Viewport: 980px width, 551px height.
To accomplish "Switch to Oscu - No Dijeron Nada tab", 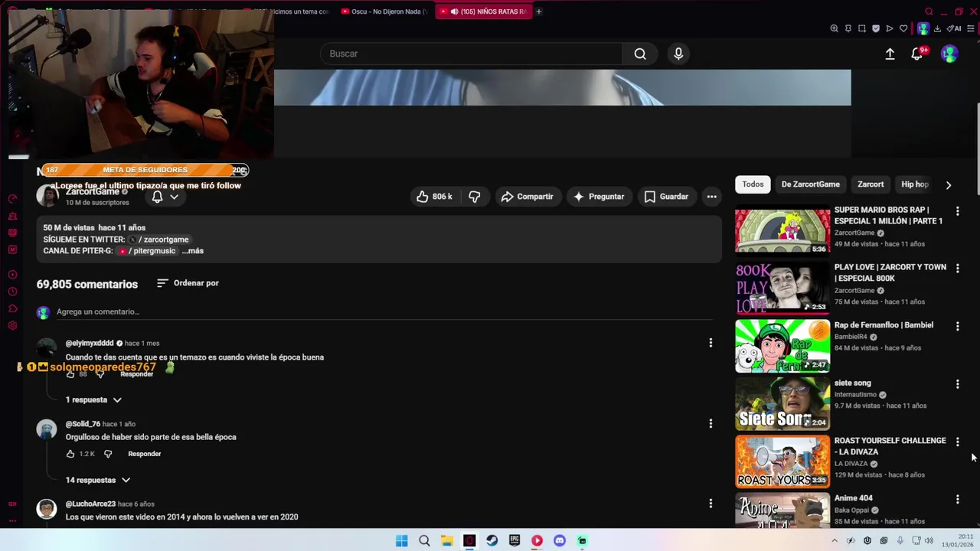I will click(384, 11).
